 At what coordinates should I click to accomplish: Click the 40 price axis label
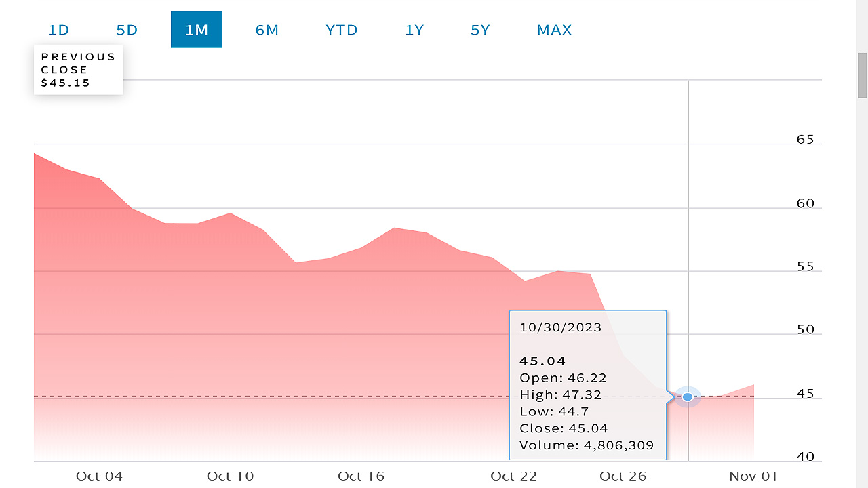(x=804, y=457)
